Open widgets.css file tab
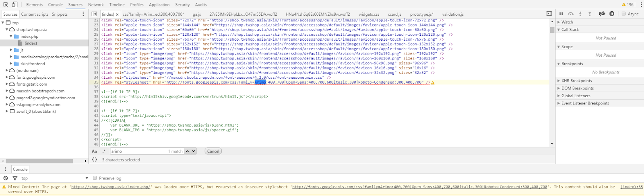Screen dimensions: 644x196 coord(369,14)
